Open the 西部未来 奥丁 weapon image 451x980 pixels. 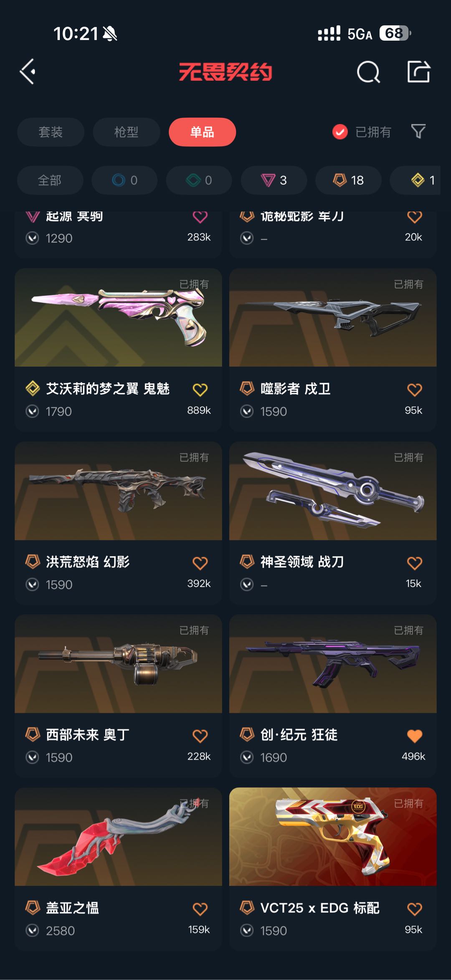(x=118, y=663)
